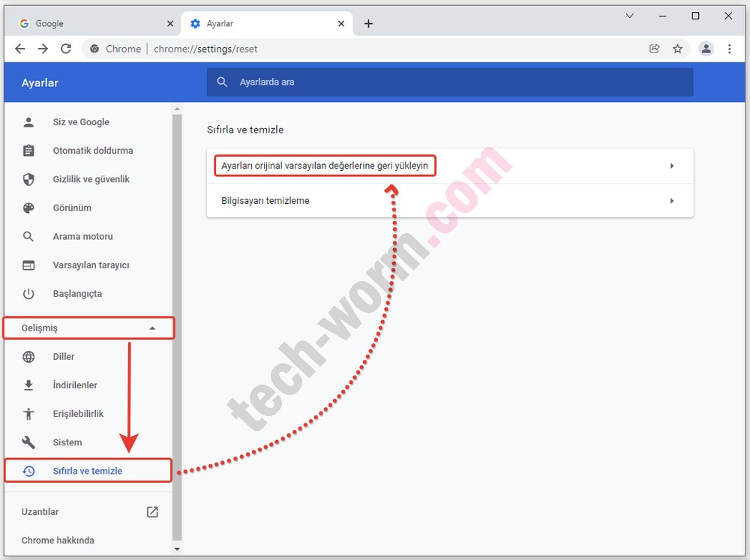Click the back navigation arrow

(20, 49)
